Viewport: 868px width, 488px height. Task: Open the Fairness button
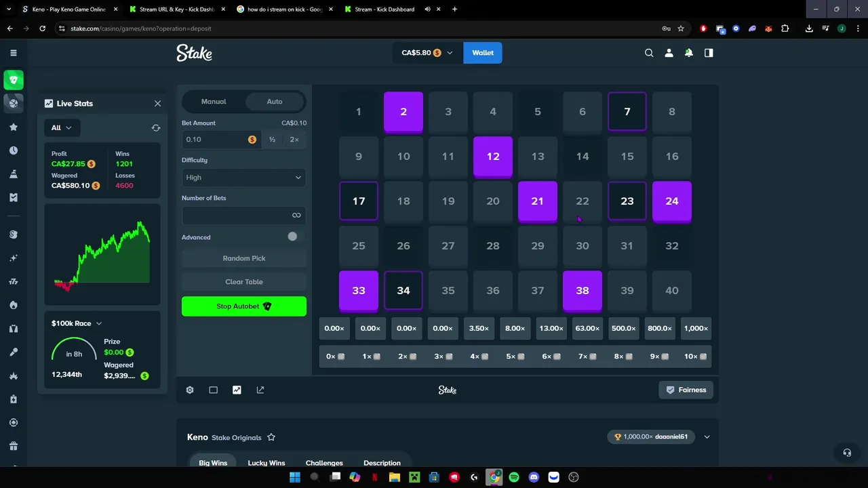686,390
